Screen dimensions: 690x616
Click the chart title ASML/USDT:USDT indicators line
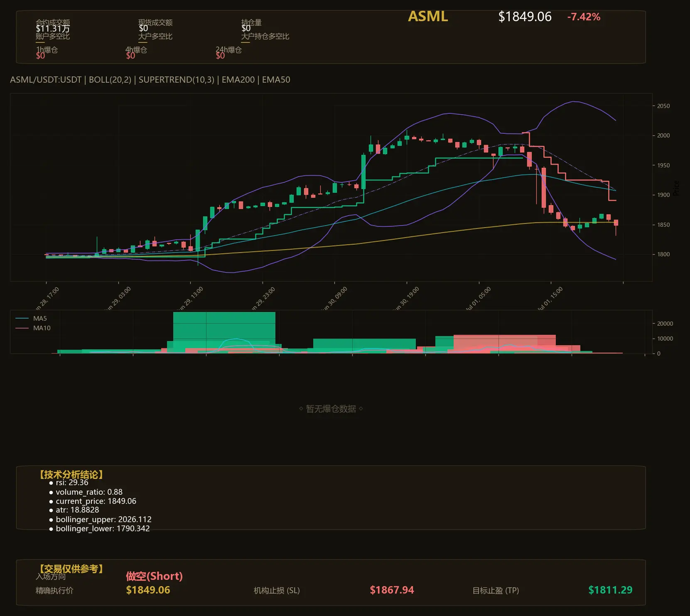[150, 80]
